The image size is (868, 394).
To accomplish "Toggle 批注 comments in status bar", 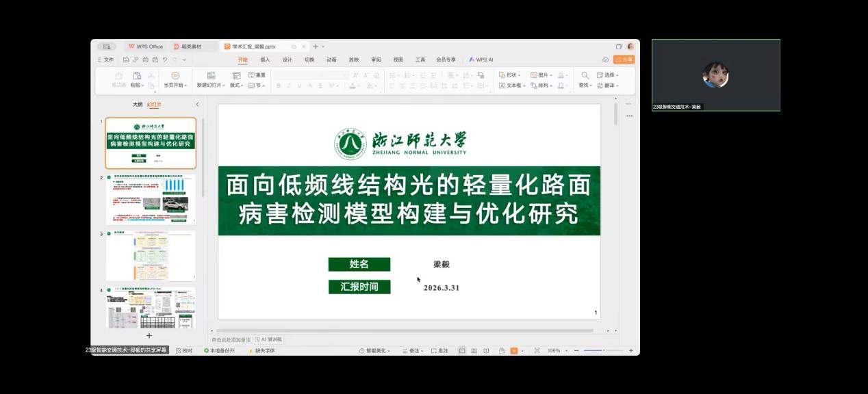I will tap(439, 351).
